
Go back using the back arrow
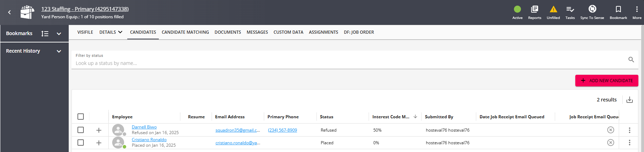point(9,12)
